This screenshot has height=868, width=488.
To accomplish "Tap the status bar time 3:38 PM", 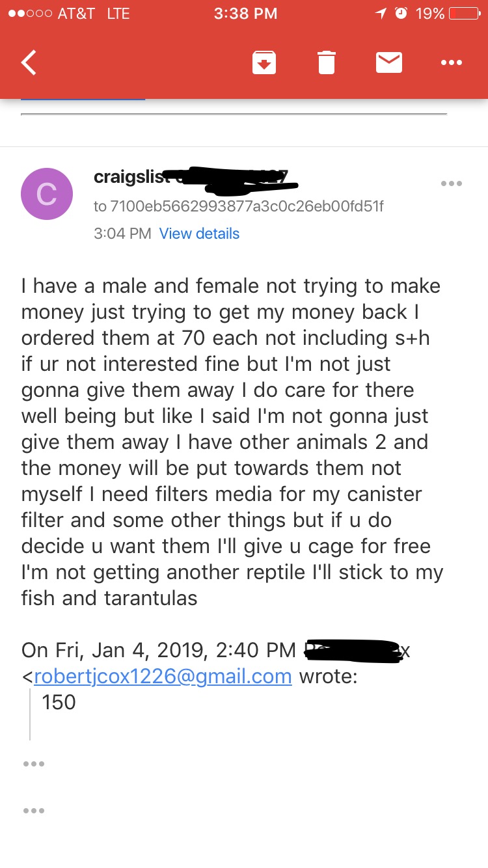I will coord(245,14).
